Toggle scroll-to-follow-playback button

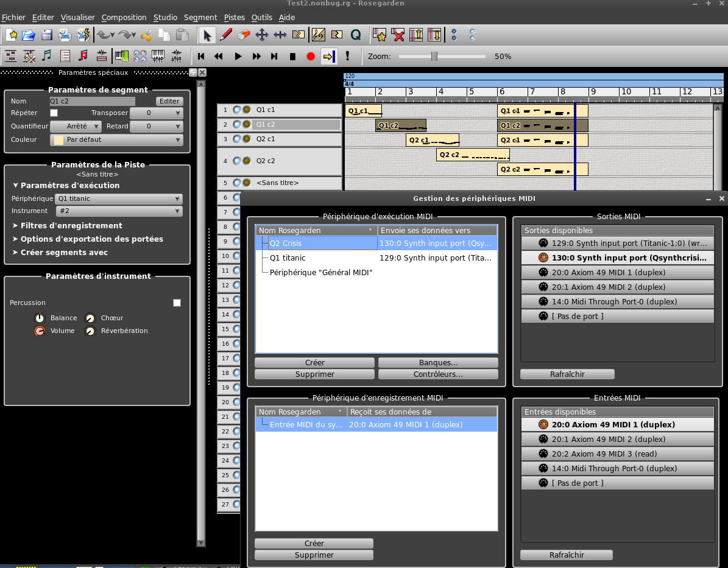329,56
